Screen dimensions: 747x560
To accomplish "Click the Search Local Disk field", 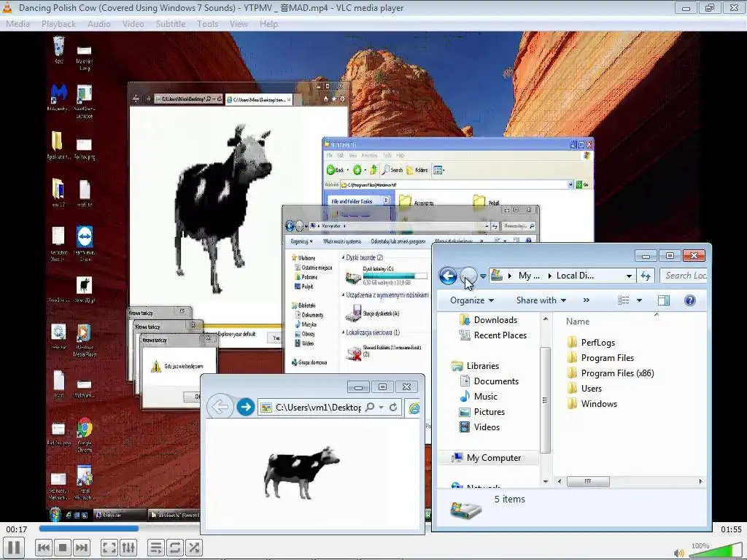I will (x=684, y=276).
